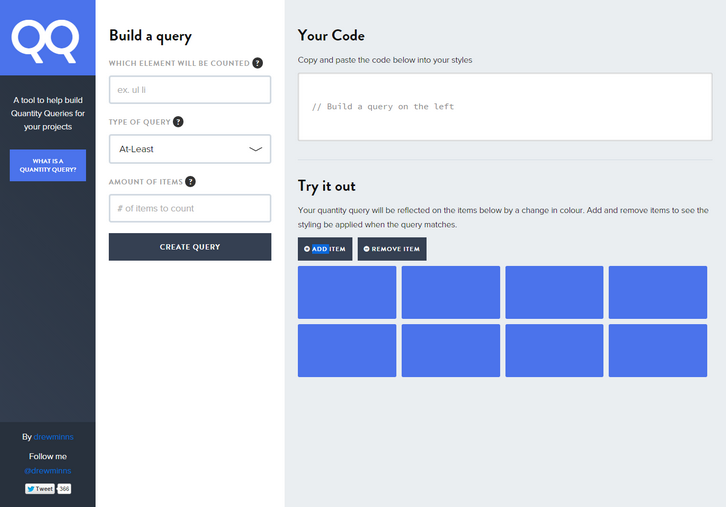Viewport: 726px width, 507px height.
Task: Click the Twitter bird Tweet button
Action: pos(39,489)
